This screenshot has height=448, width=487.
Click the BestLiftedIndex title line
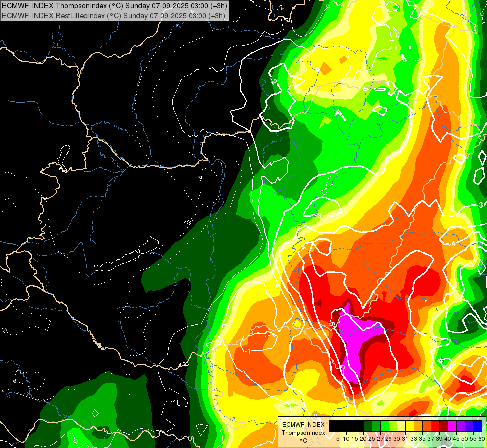tap(114, 16)
